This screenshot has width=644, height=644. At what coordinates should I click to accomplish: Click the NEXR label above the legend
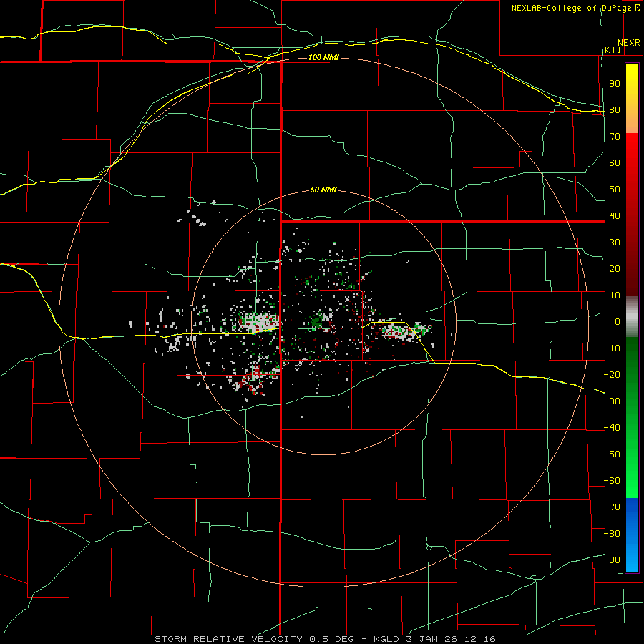628,43
